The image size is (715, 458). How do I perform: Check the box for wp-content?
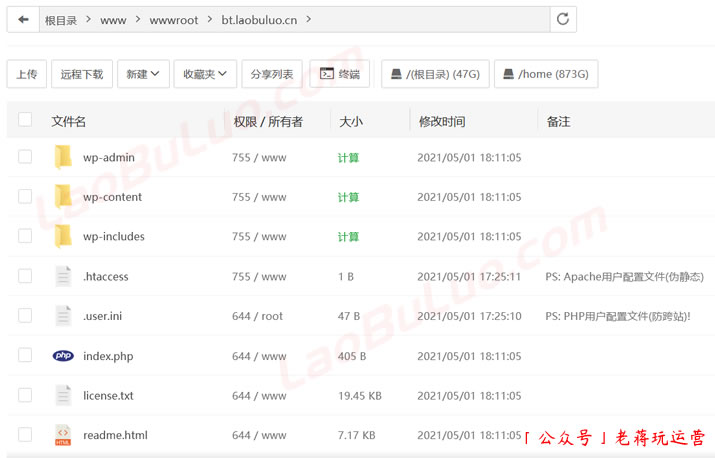tap(25, 197)
